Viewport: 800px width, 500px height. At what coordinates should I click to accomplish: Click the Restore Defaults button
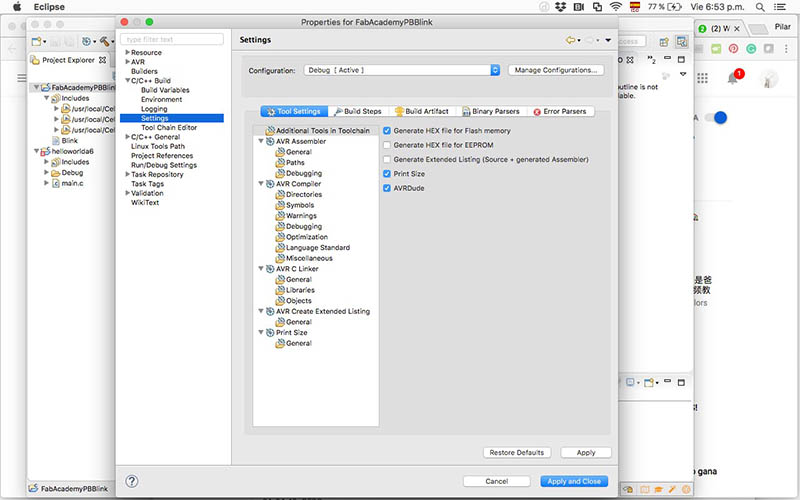coord(516,453)
